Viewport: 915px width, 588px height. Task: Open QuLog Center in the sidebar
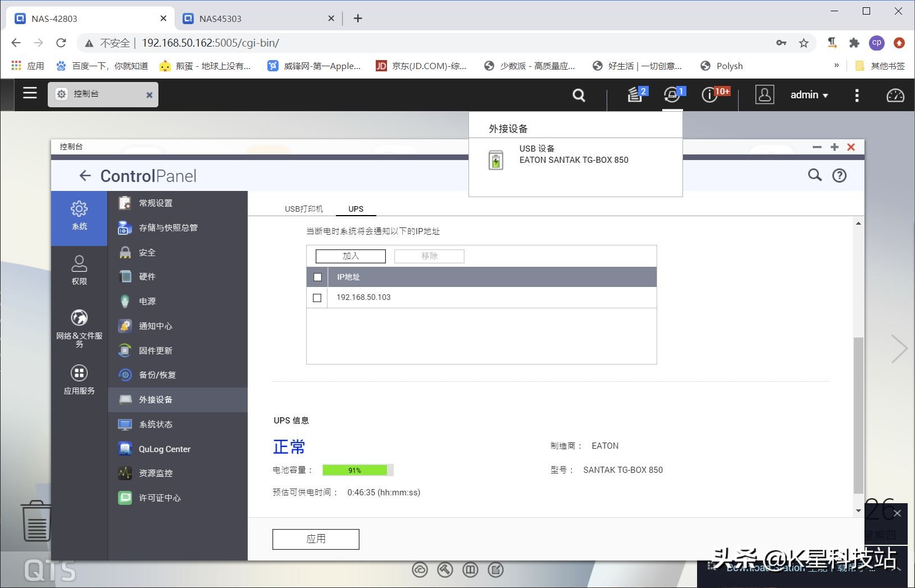177,449
